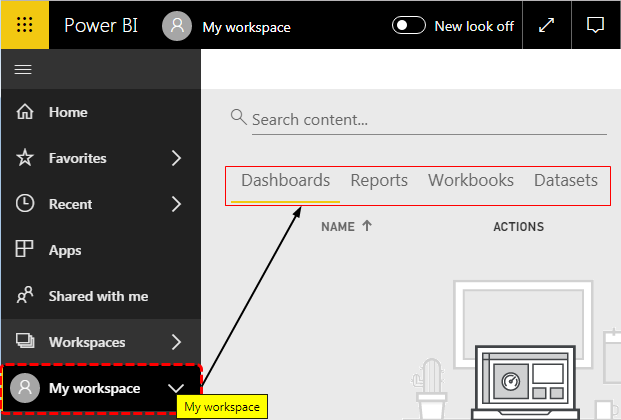Click in the Search content field
Image resolution: width=621 pixels, height=420 pixels.
pyautogui.click(x=429, y=120)
